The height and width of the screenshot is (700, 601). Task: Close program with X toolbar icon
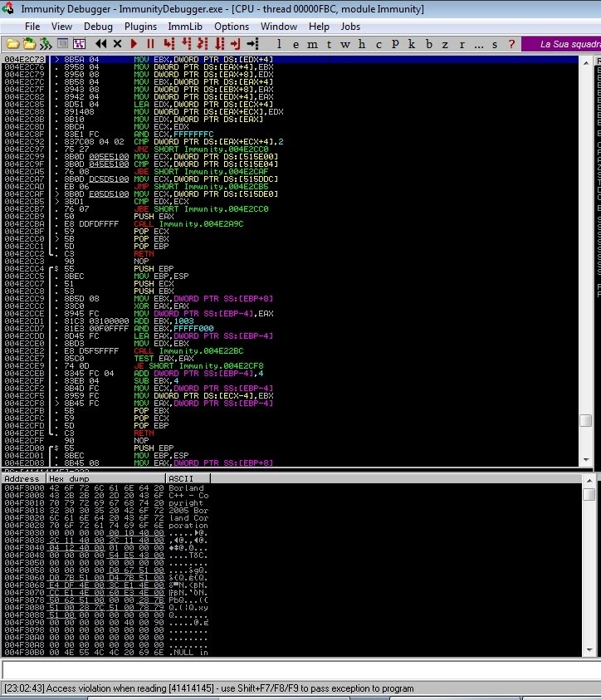coord(117,44)
